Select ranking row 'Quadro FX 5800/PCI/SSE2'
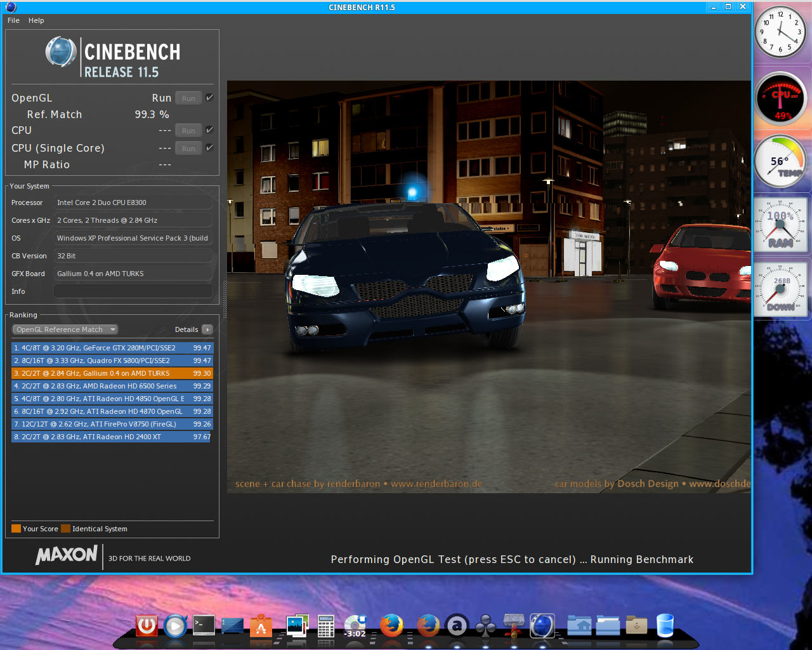This screenshot has height=650, width=812. pos(112,361)
